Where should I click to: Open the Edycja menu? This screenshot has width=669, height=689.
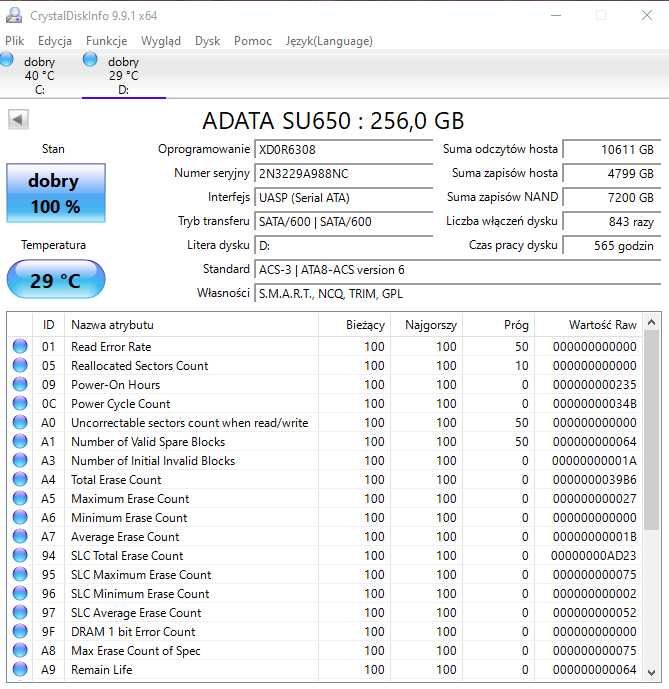pyautogui.click(x=55, y=41)
